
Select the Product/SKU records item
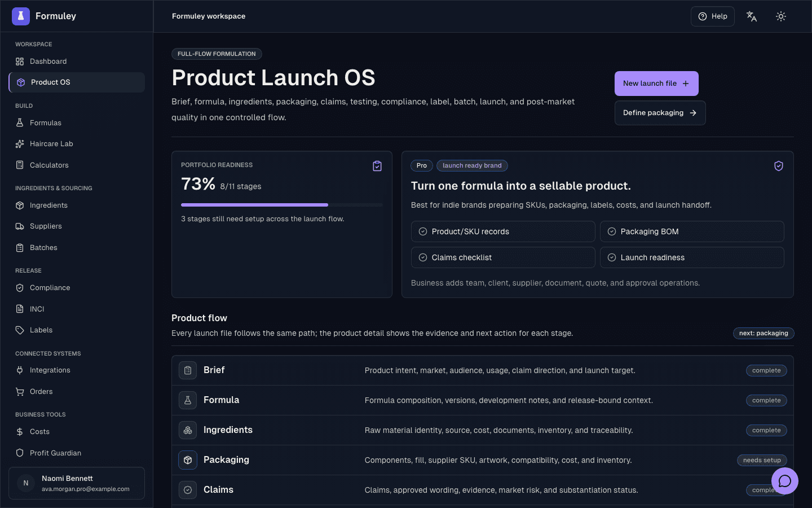click(503, 231)
